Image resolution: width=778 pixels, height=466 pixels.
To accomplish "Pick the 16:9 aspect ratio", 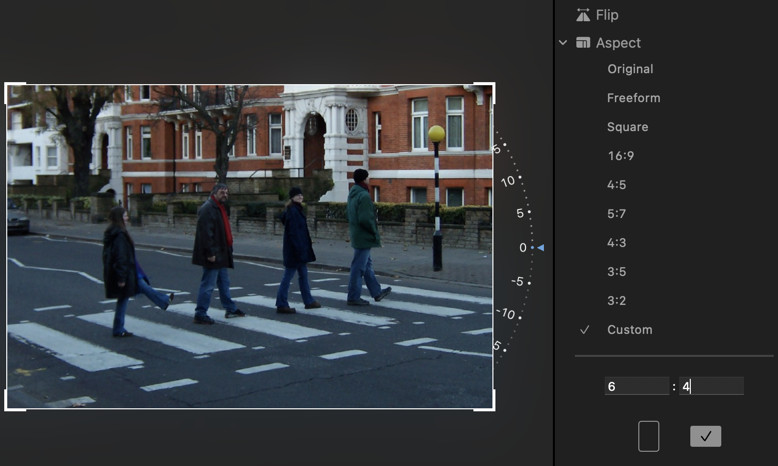I will (x=620, y=156).
